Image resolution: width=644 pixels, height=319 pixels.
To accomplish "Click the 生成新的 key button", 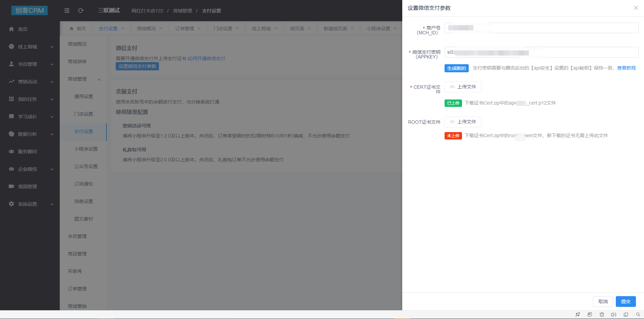I will coord(456,68).
